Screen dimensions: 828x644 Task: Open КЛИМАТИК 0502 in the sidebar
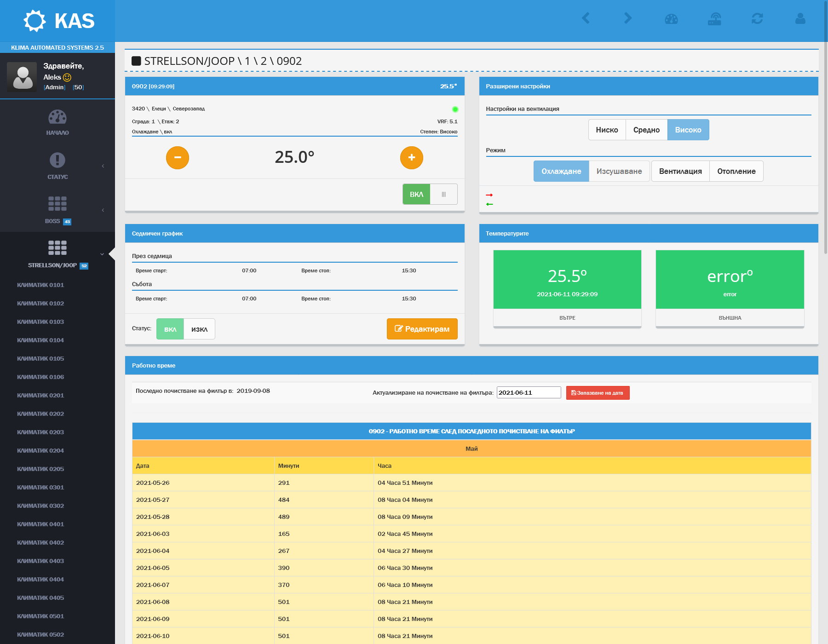[x=40, y=634]
